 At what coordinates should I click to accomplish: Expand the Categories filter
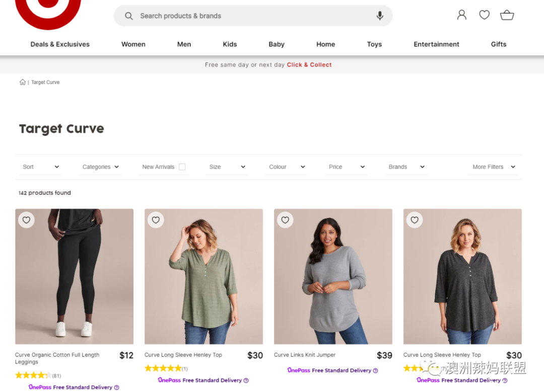(101, 167)
